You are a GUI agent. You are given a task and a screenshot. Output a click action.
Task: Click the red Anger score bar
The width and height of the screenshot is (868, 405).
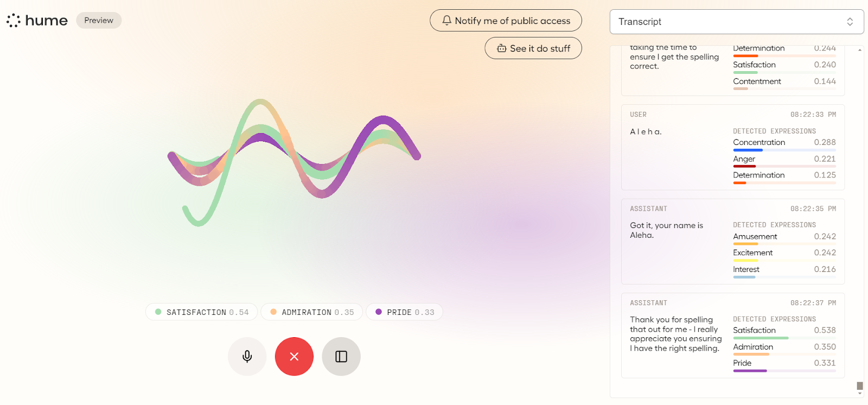click(744, 167)
